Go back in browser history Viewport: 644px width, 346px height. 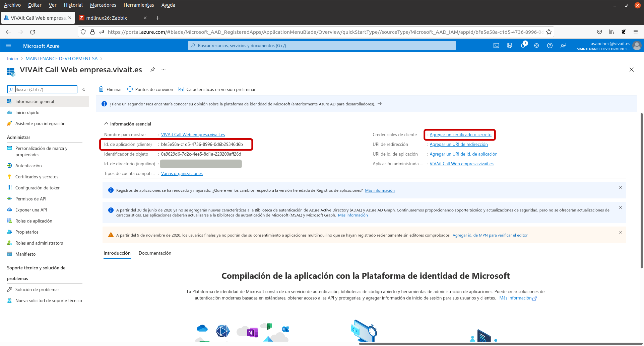click(8, 32)
